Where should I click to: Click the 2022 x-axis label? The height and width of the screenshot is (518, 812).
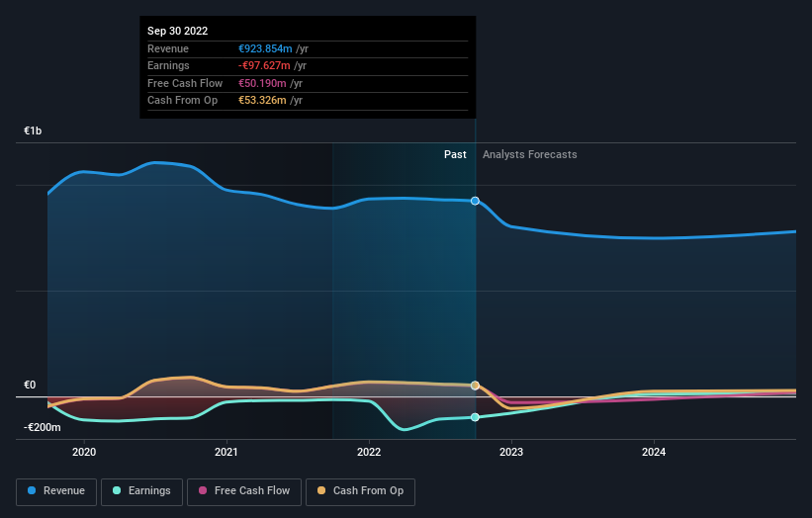point(369,452)
